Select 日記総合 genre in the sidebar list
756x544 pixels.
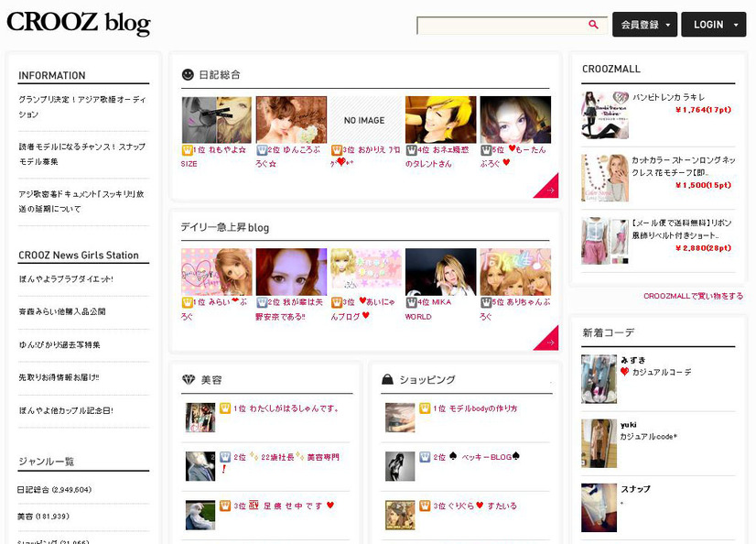pyautogui.click(x=54, y=490)
